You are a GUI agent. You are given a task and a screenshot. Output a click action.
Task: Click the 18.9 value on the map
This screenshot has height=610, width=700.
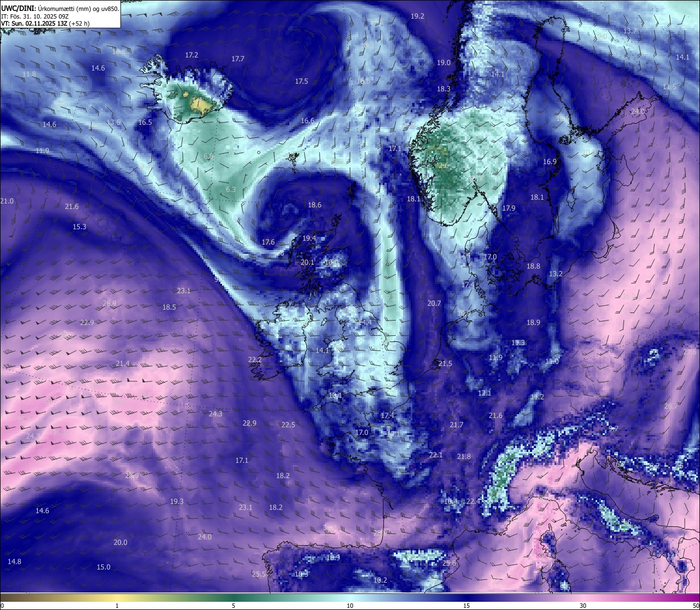click(533, 323)
